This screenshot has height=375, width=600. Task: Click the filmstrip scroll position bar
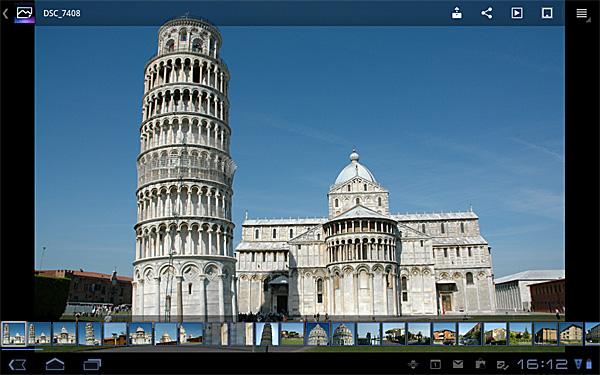pyautogui.click(x=22, y=349)
